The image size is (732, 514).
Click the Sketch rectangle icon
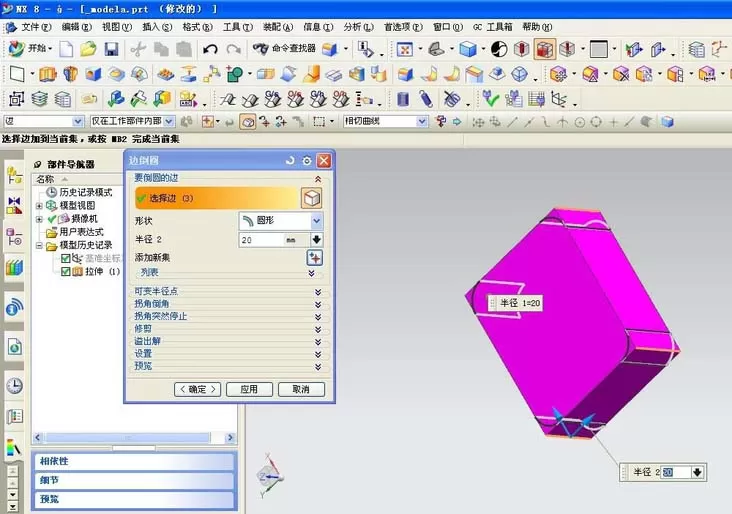click(x=17, y=74)
